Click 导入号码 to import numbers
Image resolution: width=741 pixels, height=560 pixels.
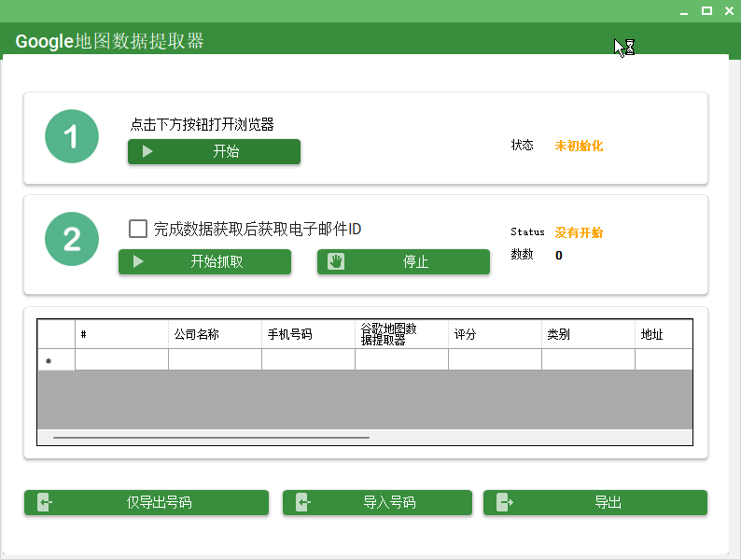377,502
